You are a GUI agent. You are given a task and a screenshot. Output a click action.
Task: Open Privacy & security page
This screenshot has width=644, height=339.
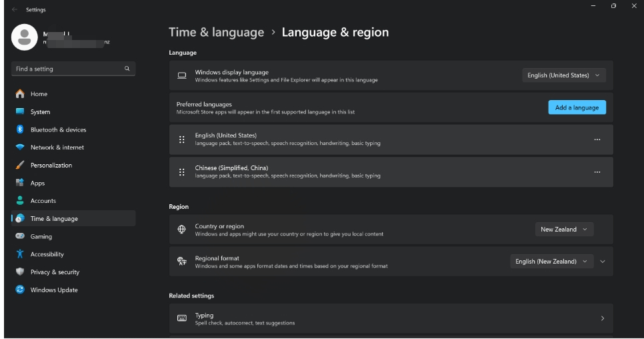[73, 272]
